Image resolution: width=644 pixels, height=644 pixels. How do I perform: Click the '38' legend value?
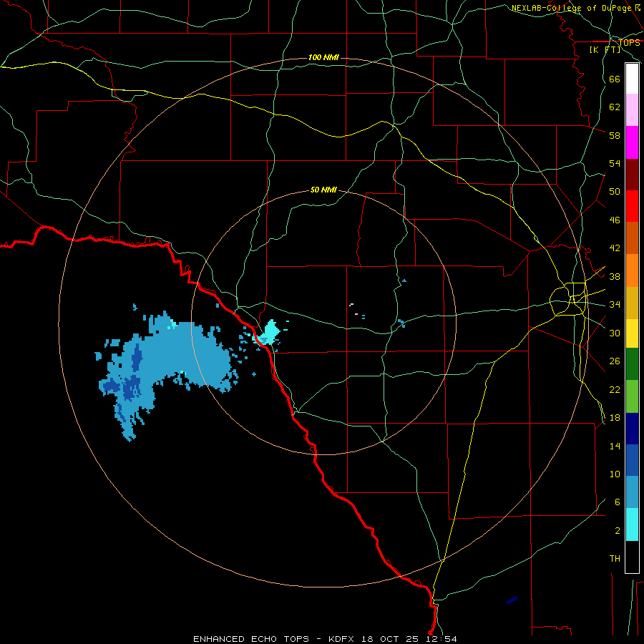click(x=615, y=276)
